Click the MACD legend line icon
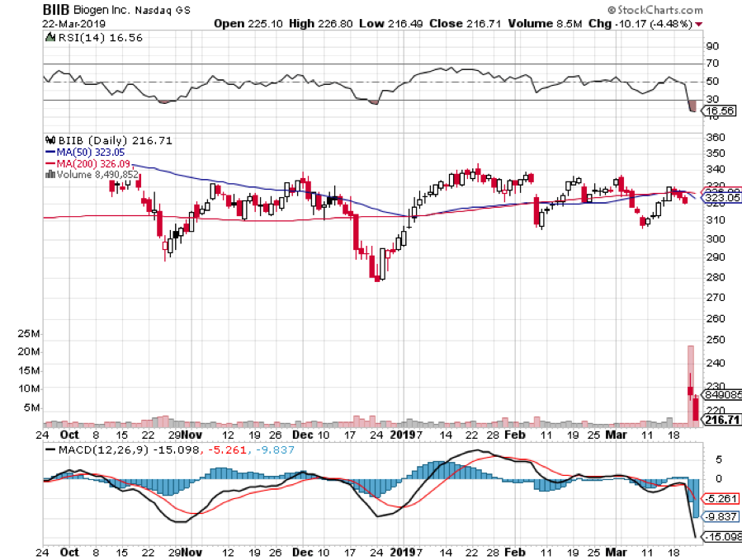Viewport: 742px width, 560px height. pos(50,449)
